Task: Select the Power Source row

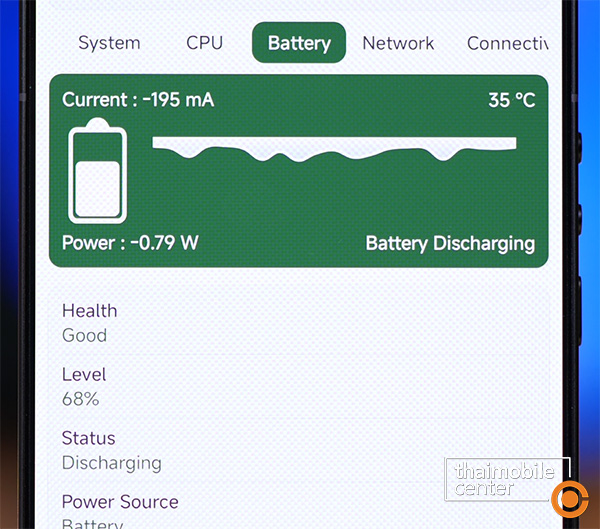Action: (x=299, y=507)
